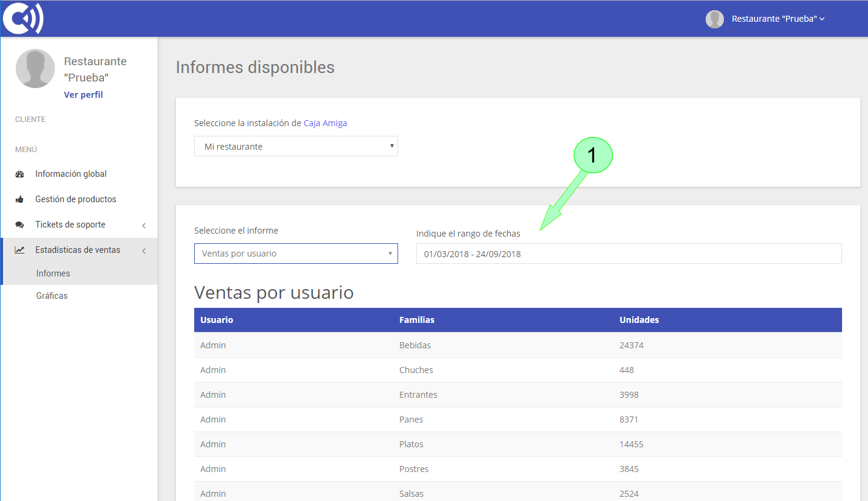This screenshot has width=868, height=501.
Task: Click the profile picture beside Restaurante Prueba
Action: coord(714,19)
